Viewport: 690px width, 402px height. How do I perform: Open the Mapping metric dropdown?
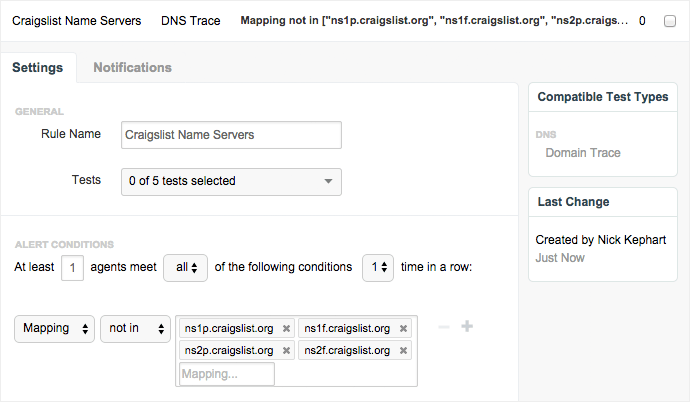click(x=54, y=328)
